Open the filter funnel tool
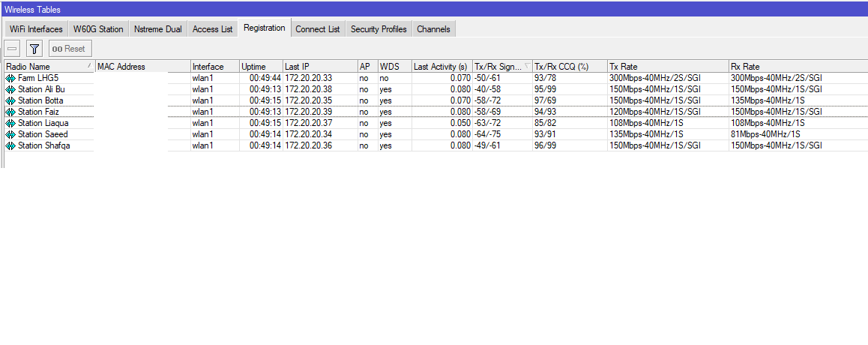This screenshot has height=345, width=868. point(34,49)
